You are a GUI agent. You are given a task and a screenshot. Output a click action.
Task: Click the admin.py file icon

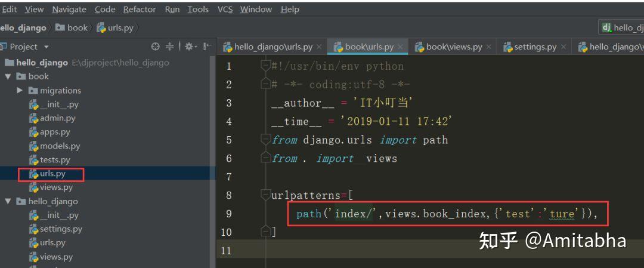pyautogui.click(x=33, y=118)
